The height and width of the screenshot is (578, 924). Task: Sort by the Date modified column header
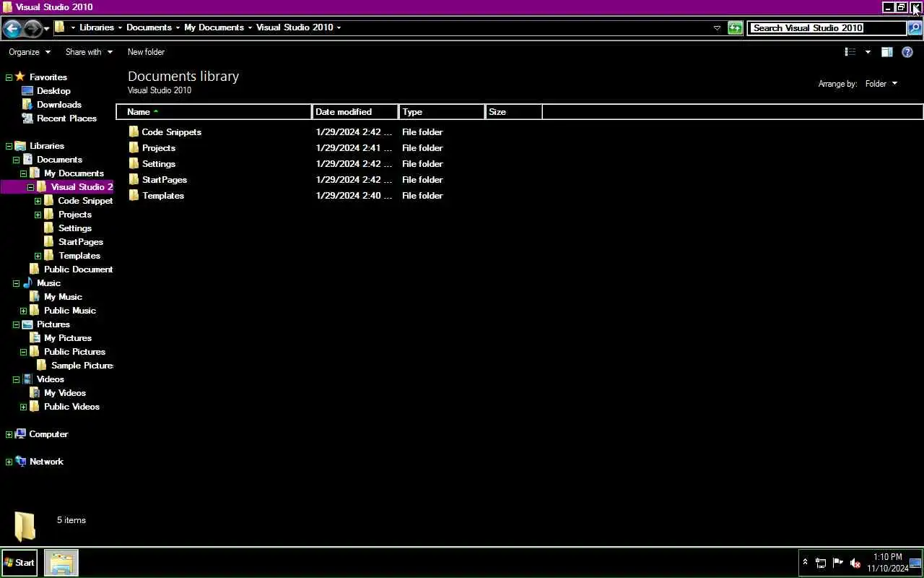(355, 112)
